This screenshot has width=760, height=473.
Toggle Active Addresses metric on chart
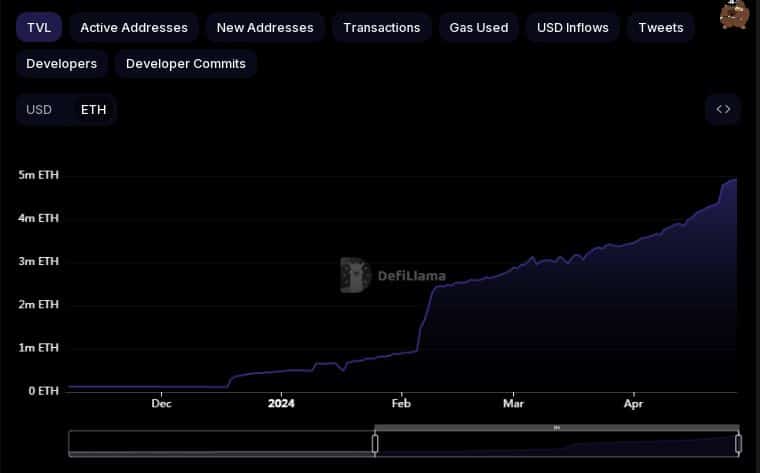[134, 27]
